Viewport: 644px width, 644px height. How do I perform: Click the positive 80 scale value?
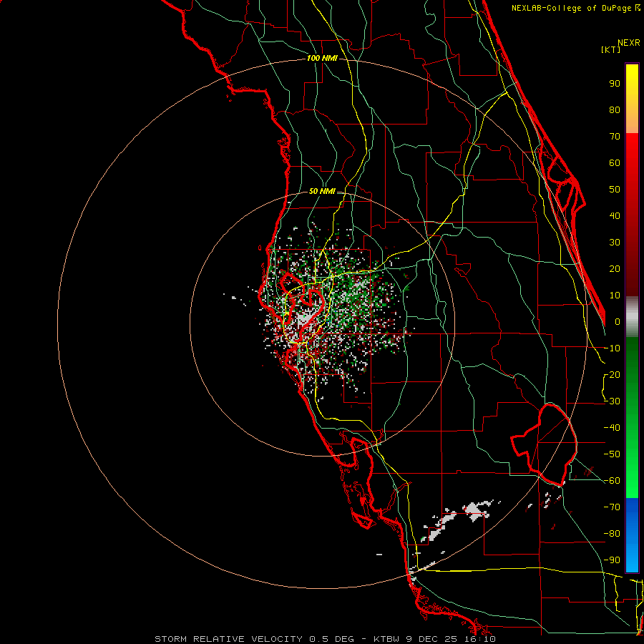[615, 109]
